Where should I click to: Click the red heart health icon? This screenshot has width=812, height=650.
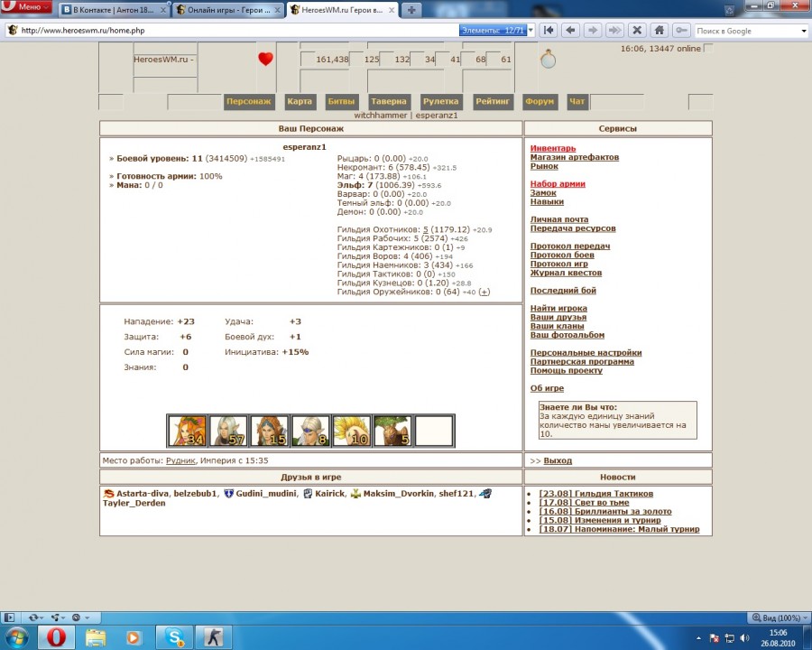[265, 59]
